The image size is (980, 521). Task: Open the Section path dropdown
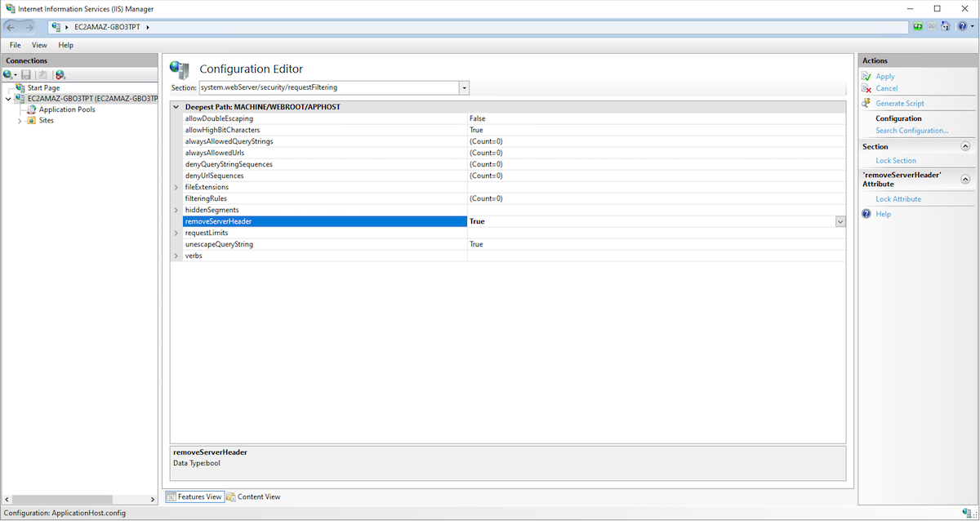pos(464,87)
